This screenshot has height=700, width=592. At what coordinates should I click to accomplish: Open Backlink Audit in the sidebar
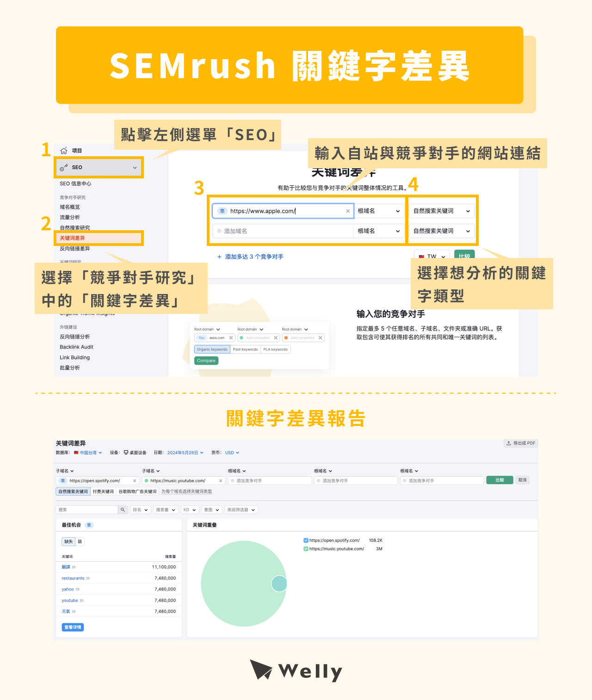coord(76,347)
